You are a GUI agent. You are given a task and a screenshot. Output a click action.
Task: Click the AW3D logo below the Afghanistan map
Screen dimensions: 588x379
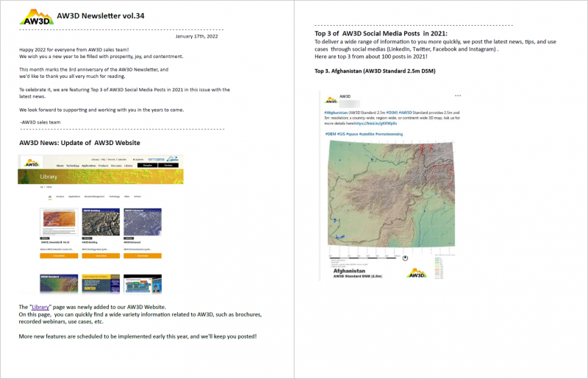click(417, 273)
